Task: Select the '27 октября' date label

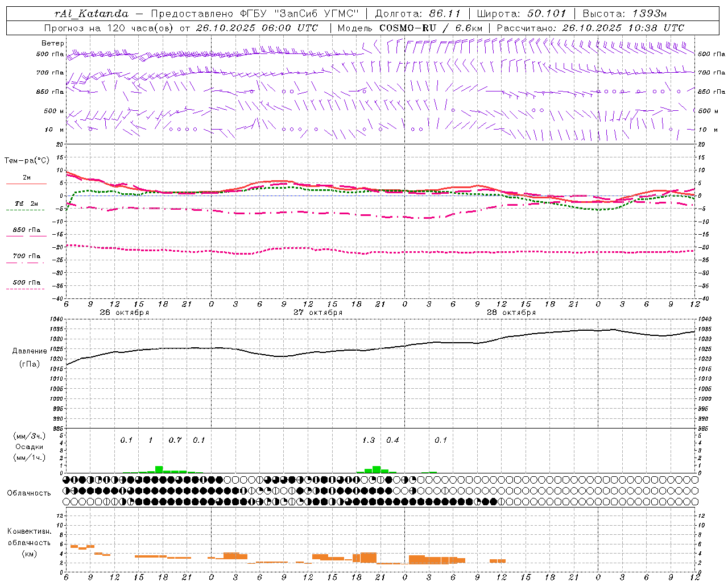Action: [x=318, y=313]
